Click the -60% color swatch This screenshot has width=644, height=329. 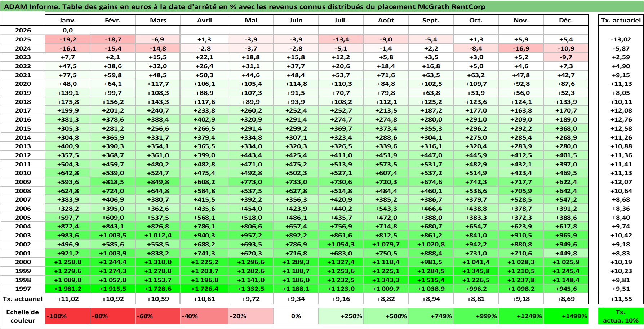[x=158, y=316]
